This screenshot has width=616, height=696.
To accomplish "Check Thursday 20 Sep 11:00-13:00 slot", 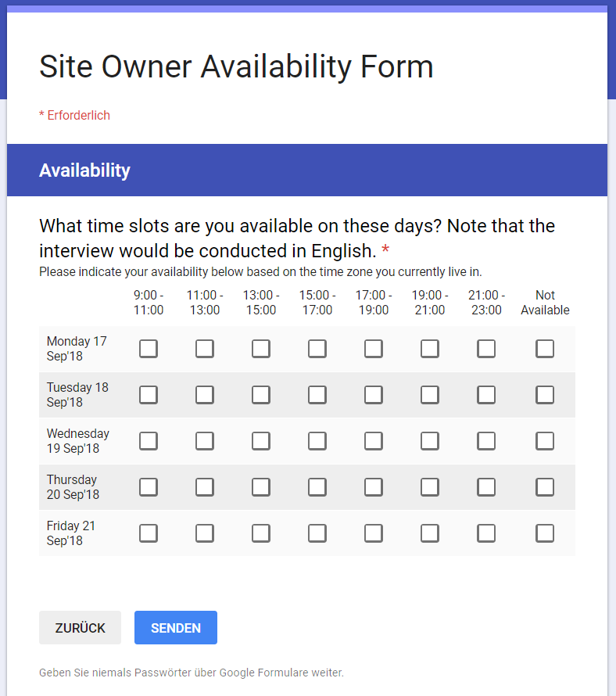I will [205, 486].
